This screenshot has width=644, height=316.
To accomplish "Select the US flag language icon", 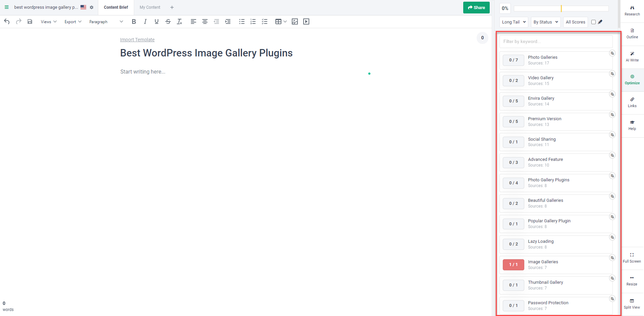I will click(x=83, y=7).
